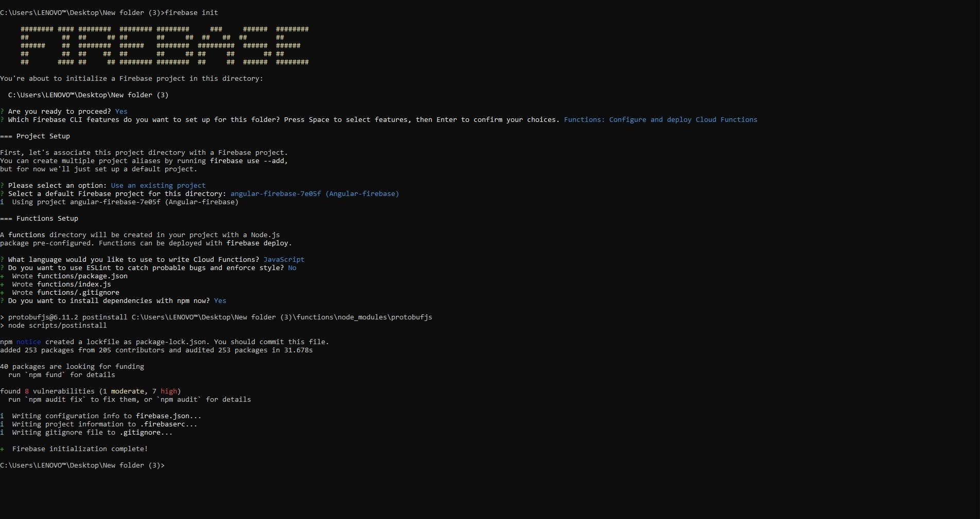Click the red 'high' vulnerabilities word

point(168,391)
